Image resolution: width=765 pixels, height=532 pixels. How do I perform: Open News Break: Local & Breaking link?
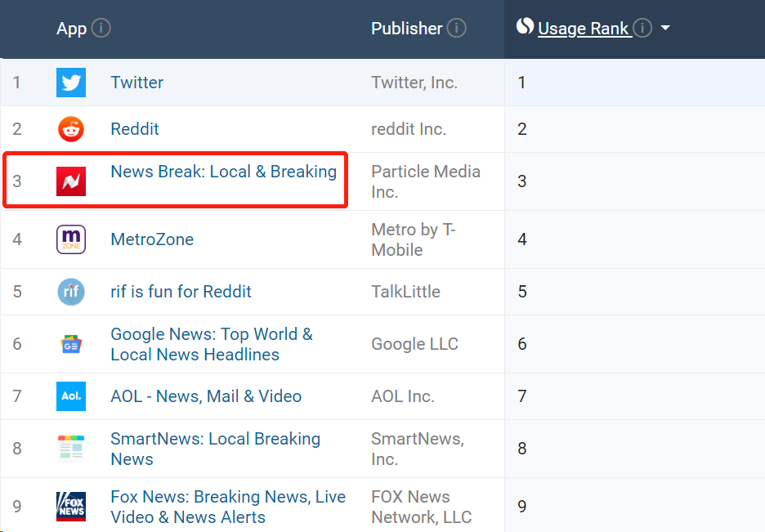[x=223, y=172]
